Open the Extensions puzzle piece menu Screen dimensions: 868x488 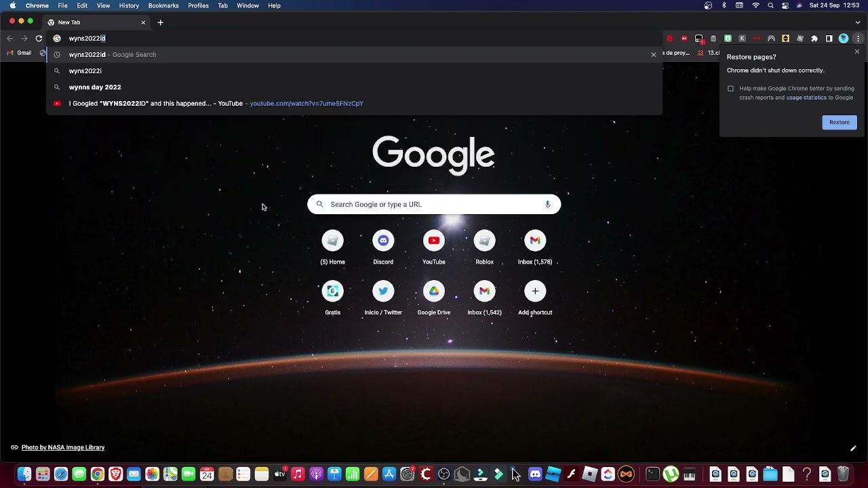coord(814,39)
